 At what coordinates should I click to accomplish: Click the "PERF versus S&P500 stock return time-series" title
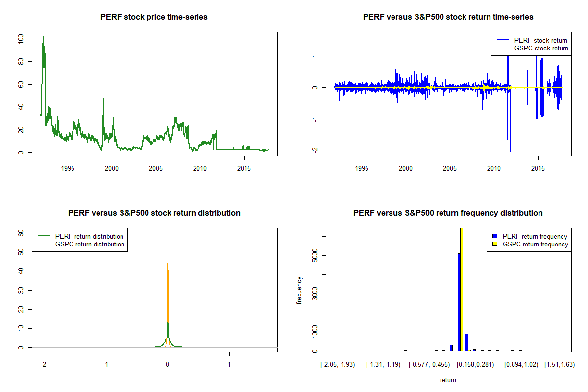pyautogui.click(x=448, y=17)
